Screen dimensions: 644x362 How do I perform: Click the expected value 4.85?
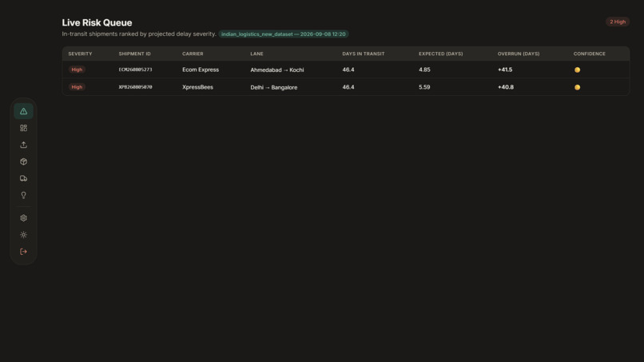425,70
